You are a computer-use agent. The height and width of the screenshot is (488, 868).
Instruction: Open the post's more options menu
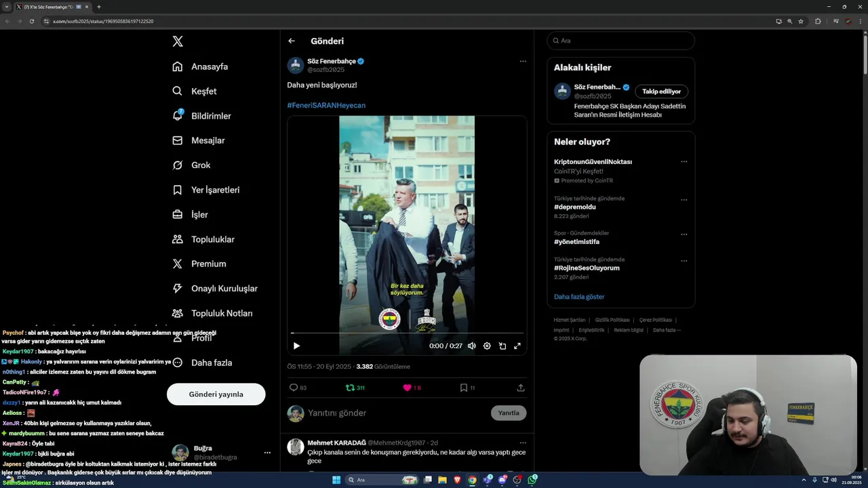[523, 61]
